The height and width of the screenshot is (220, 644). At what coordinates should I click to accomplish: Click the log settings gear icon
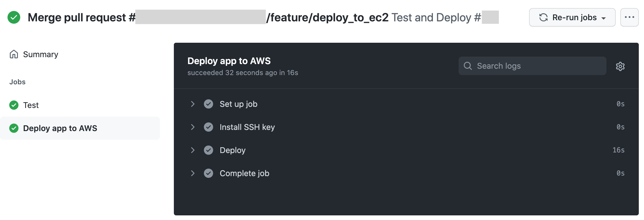click(620, 66)
